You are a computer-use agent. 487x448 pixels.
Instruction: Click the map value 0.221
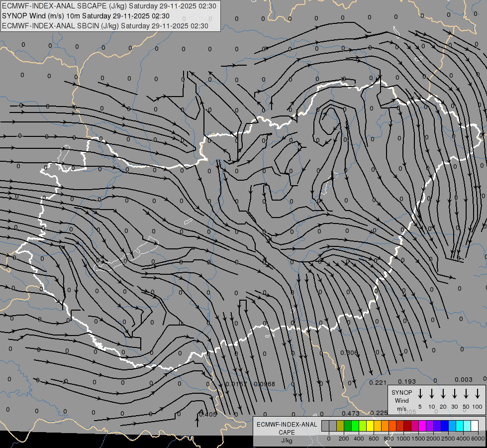click(378, 382)
